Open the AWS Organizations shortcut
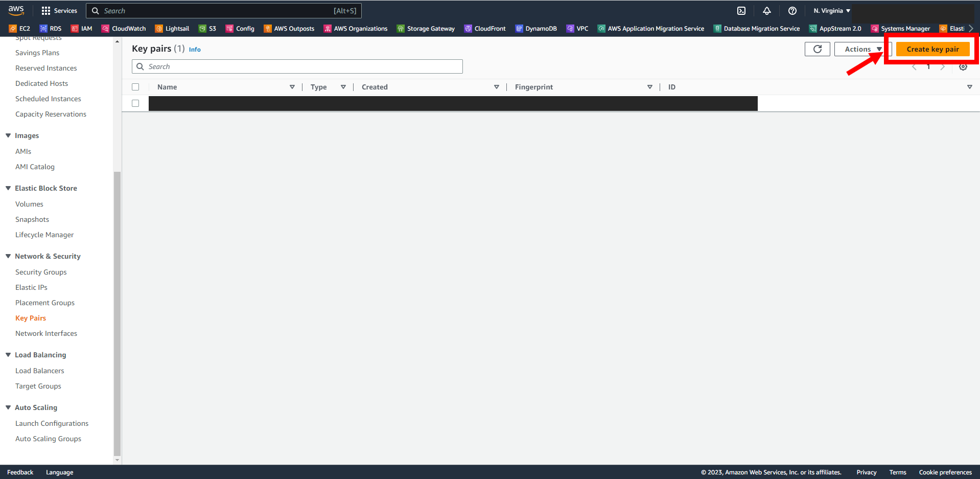Image resolution: width=980 pixels, height=479 pixels. [x=356, y=29]
